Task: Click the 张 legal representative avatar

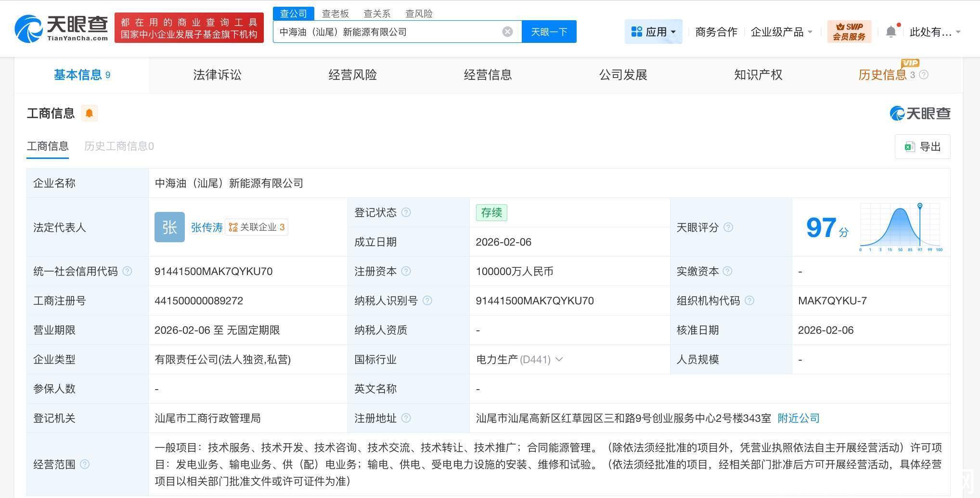Action: 169,227
